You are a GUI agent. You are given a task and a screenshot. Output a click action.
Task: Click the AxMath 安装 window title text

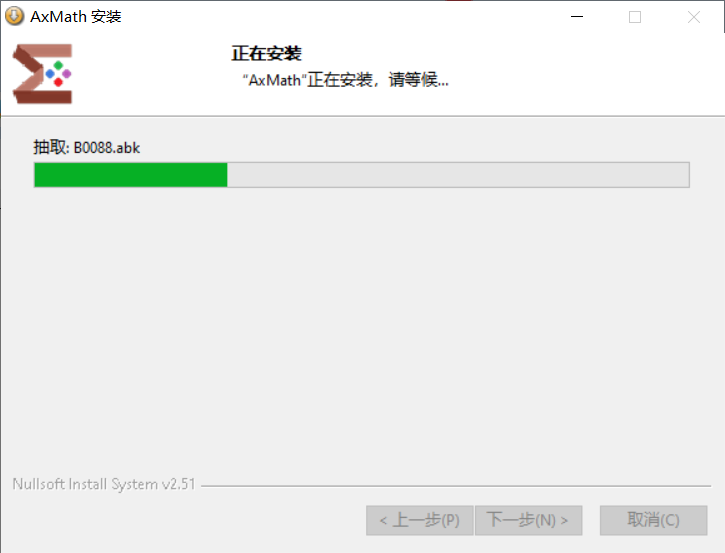click(x=76, y=17)
